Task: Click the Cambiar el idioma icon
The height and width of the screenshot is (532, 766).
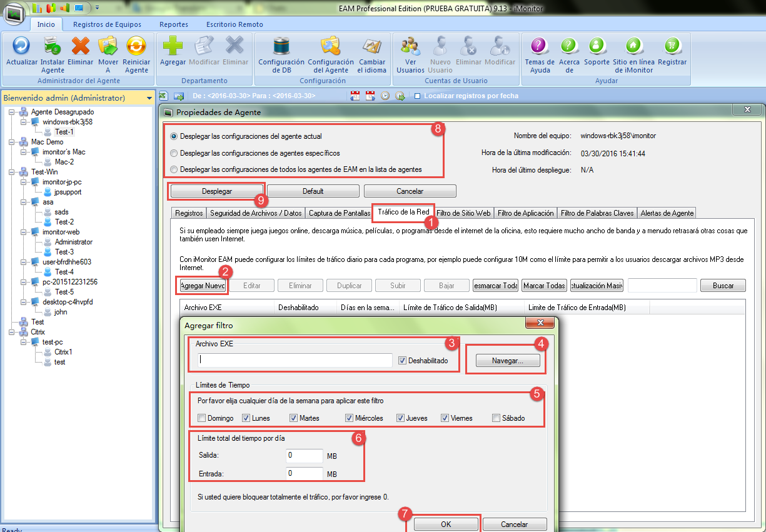Action: 371,46
